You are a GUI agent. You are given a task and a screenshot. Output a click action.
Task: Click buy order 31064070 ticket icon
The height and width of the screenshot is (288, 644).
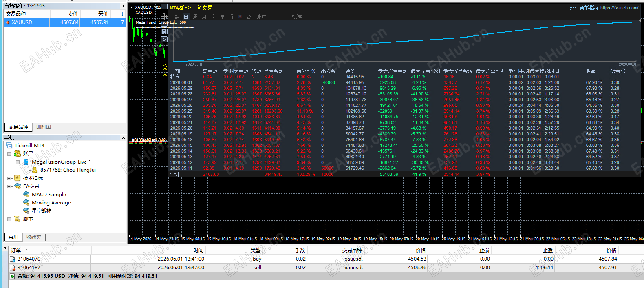[x=13, y=259]
